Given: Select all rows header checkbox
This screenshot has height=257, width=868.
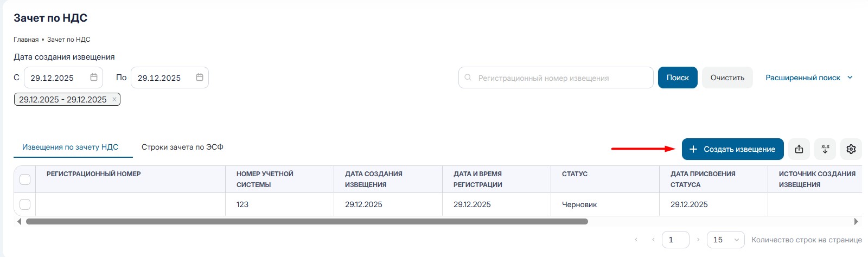Looking at the screenshot, I should (25, 179).
